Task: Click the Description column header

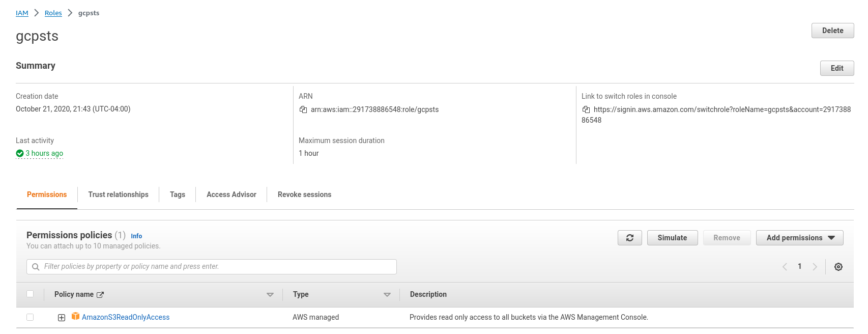Action: [x=428, y=294]
